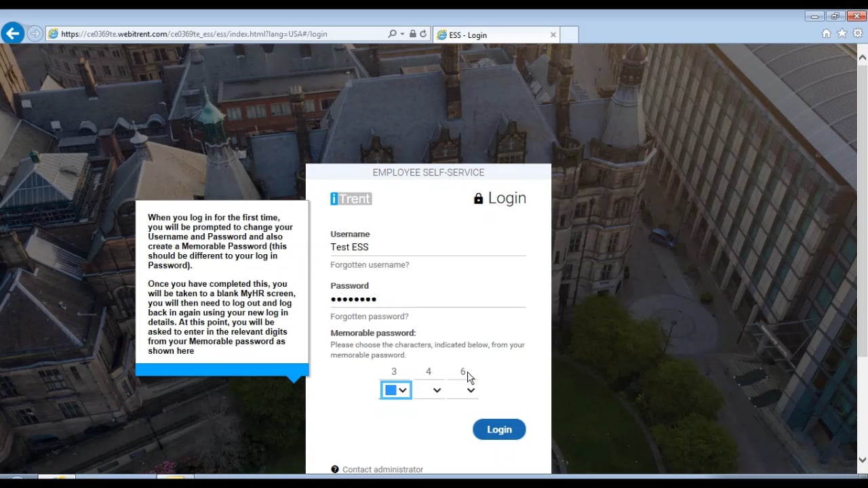This screenshot has height=488, width=868.
Task: Click the address bar URL field
Action: point(217,34)
